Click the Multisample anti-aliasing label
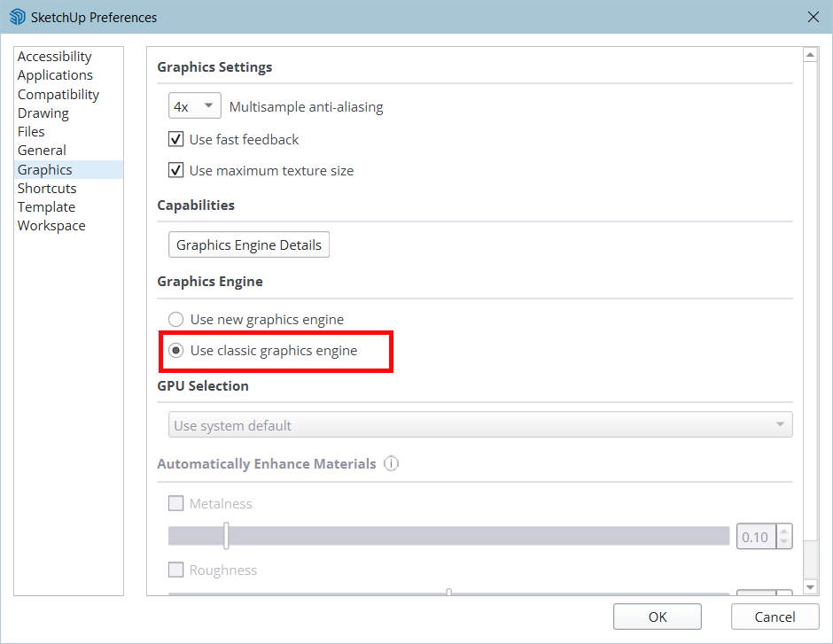This screenshot has width=833, height=644. click(x=306, y=106)
